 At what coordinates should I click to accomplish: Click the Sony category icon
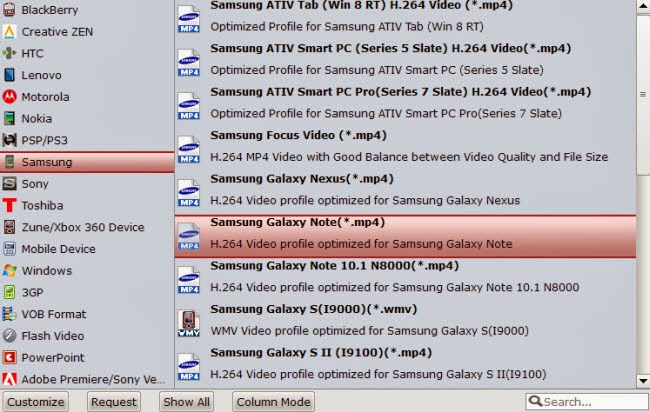[x=9, y=184]
